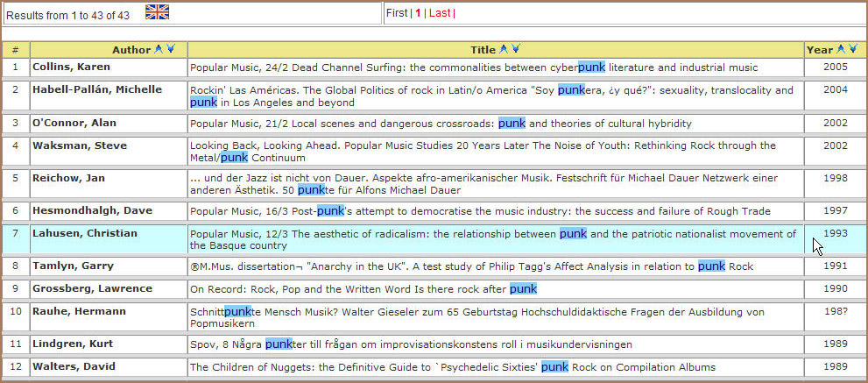The image size is (868, 383).
Task: Select page 1 in the pagination
Action: click(x=419, y=13)
